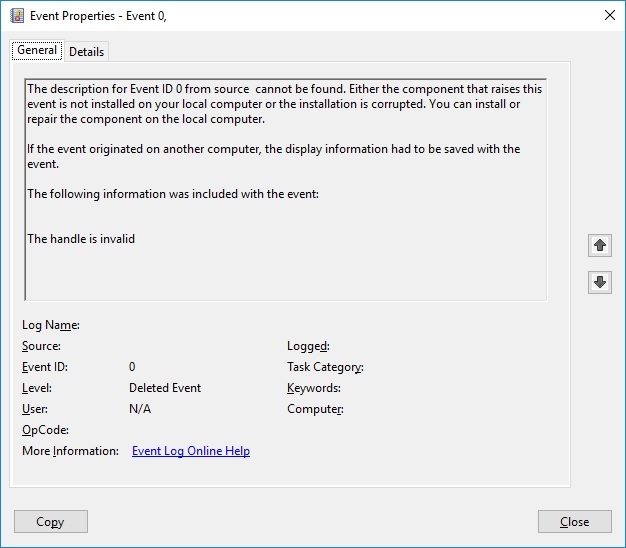The image size is (626, 548).
Task: Click the 'Event ID:' label
Action: coord(45,366)
